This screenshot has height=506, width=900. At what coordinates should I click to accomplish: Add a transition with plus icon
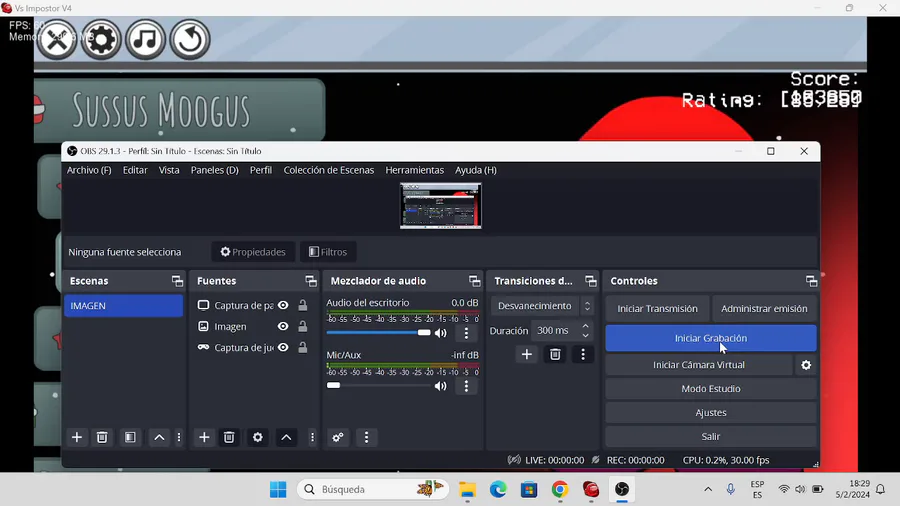coord(526,355)
